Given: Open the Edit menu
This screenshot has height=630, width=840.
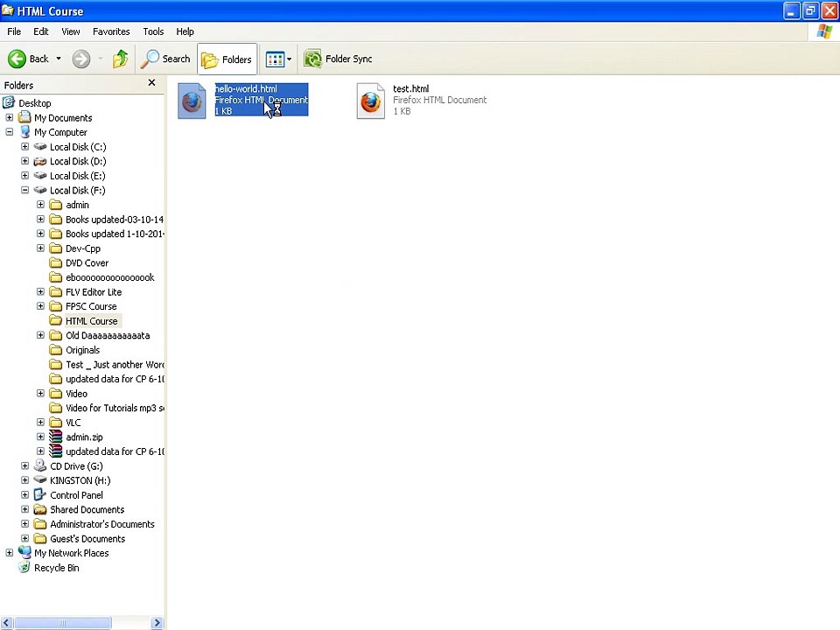Looking at the screenshot, I should tap(41, 31).
